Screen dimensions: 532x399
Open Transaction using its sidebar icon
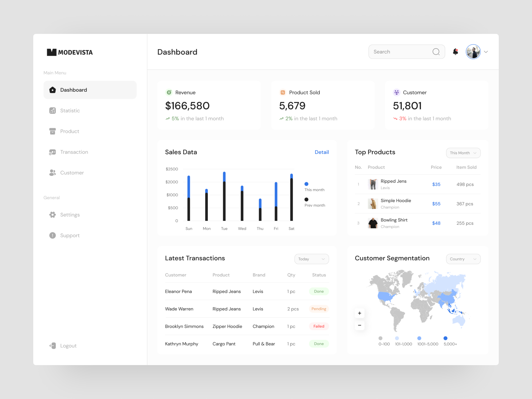pyautogui.click(x=52, y=152)
